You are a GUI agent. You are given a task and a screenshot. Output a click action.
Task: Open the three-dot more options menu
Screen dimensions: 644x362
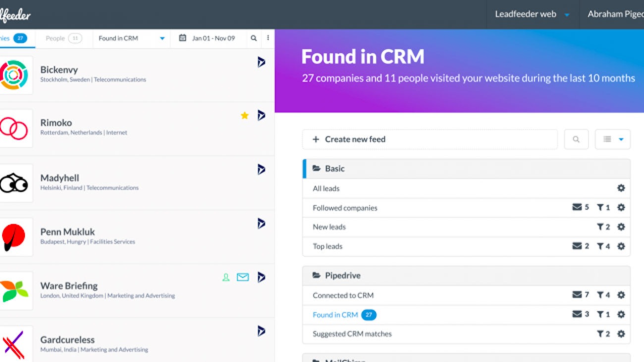coord(268,38)
